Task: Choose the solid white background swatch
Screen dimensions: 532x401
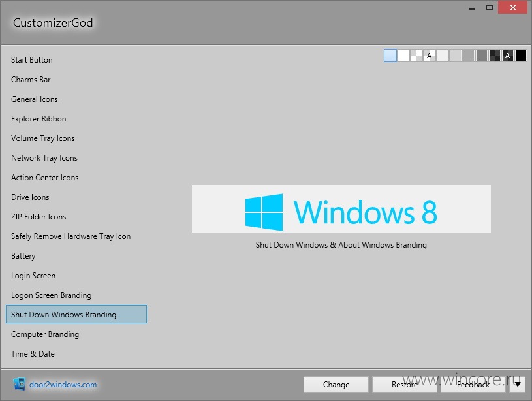Action: [403, 56]
